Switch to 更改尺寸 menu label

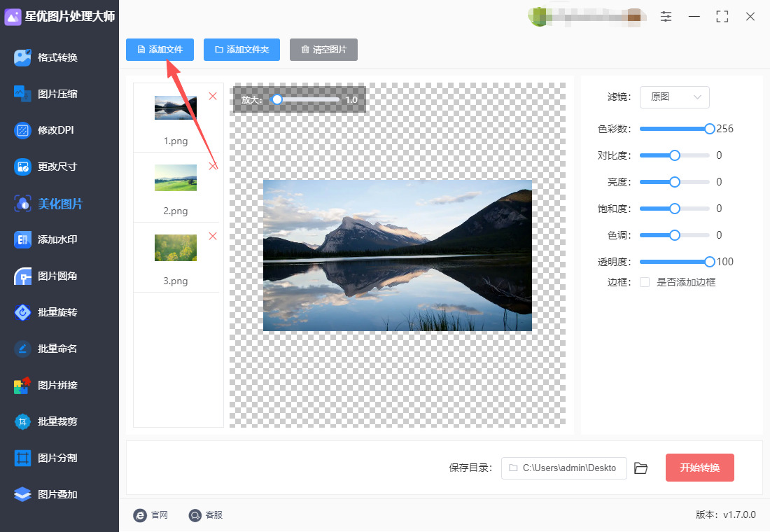[57, 167]
